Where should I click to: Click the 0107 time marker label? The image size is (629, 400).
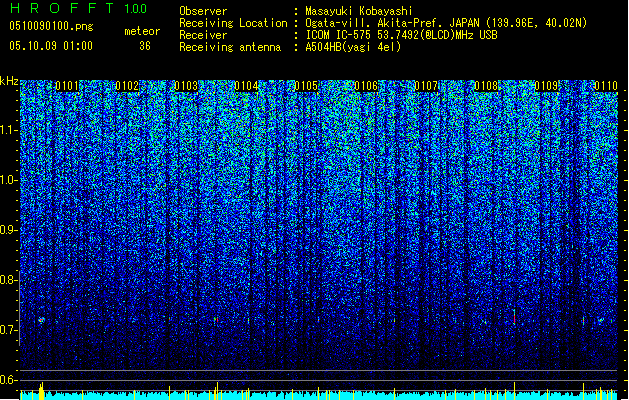[426, 86]
